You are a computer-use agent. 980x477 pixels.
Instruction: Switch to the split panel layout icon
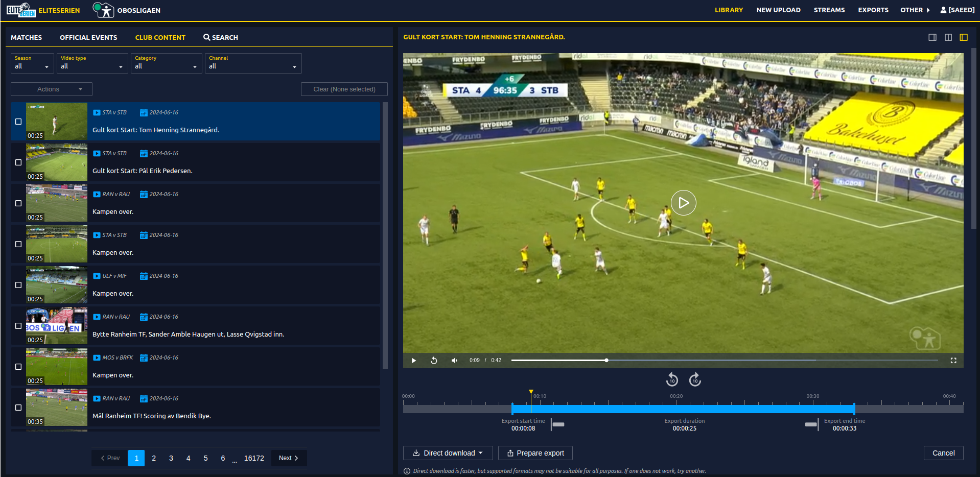point(948,37)
